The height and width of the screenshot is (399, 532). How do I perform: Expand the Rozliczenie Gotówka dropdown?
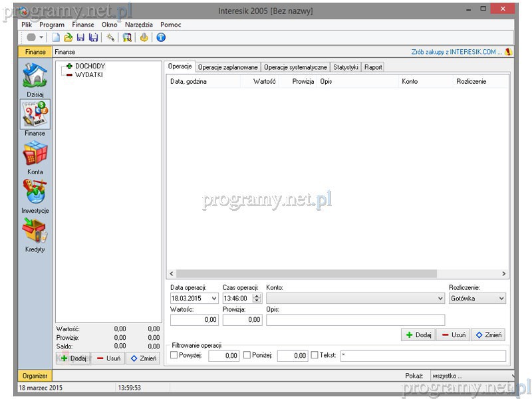coord(501,299)
